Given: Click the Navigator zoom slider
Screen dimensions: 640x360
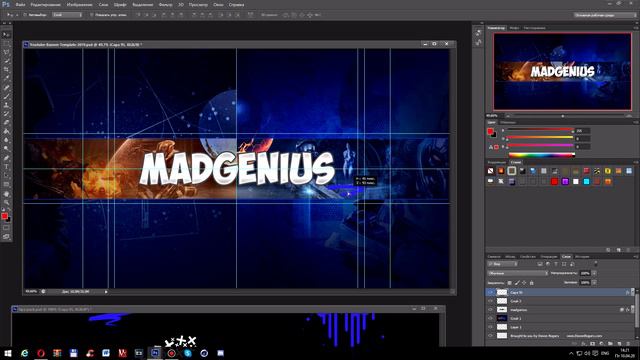Looking at the screenshot, I should point(562,116).
